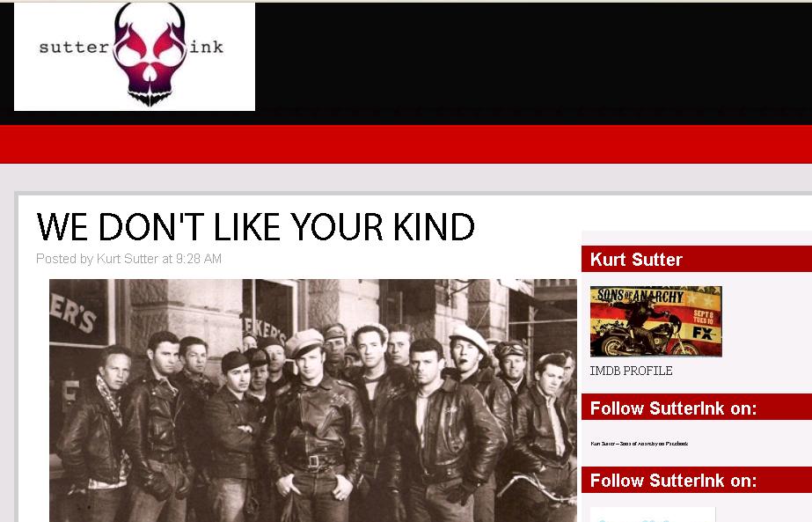Open the "WE DON'T LIKE YOUR KIND" post title

pos(255,227)
